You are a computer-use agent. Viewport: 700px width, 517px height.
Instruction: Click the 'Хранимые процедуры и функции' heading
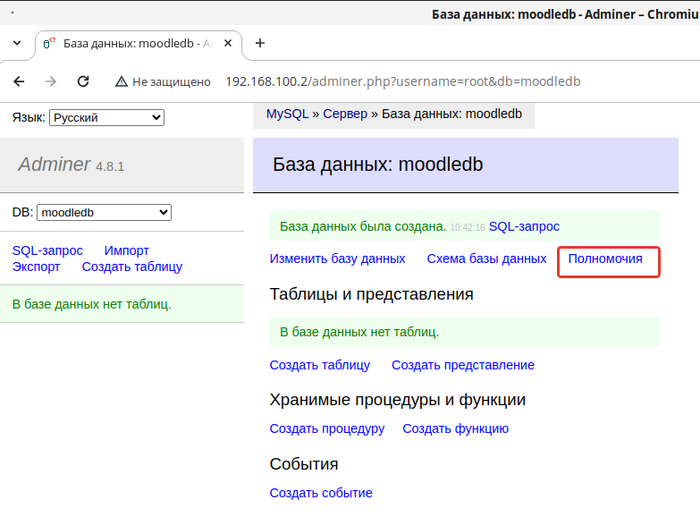[397, 399]
